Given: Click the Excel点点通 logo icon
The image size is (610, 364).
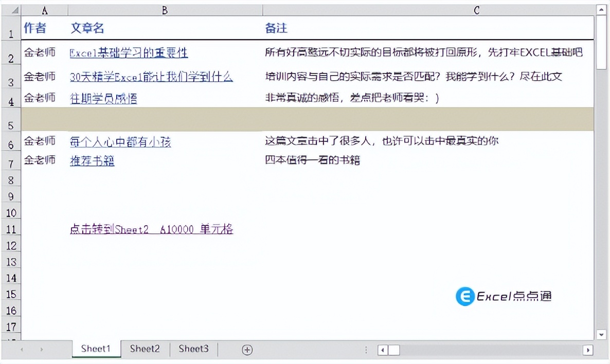Looking at the screenshot, I should coord(464,296).
